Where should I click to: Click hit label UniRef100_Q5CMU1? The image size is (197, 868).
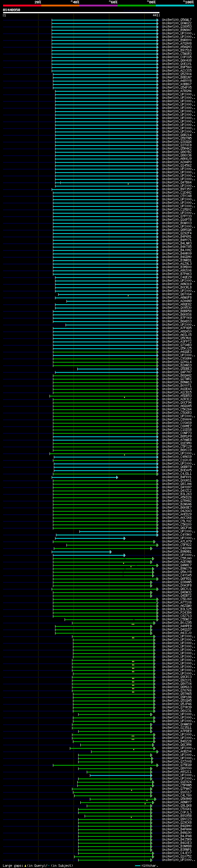(x=177, y=338)
